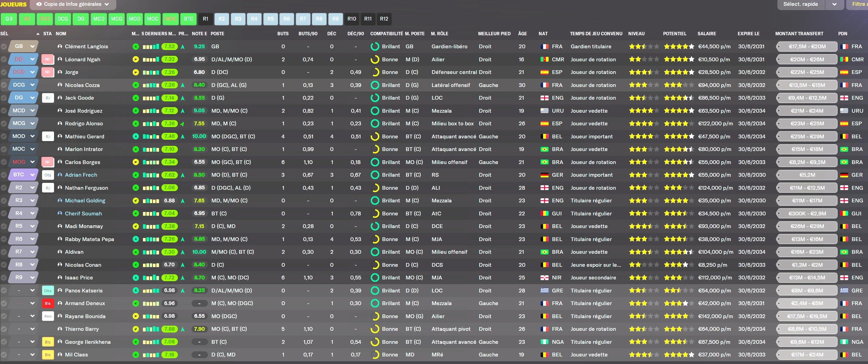Viewport: 868px width, 364px height.
Task: Tick the selection check for Rodrigo Alonso
Action: 4,124
